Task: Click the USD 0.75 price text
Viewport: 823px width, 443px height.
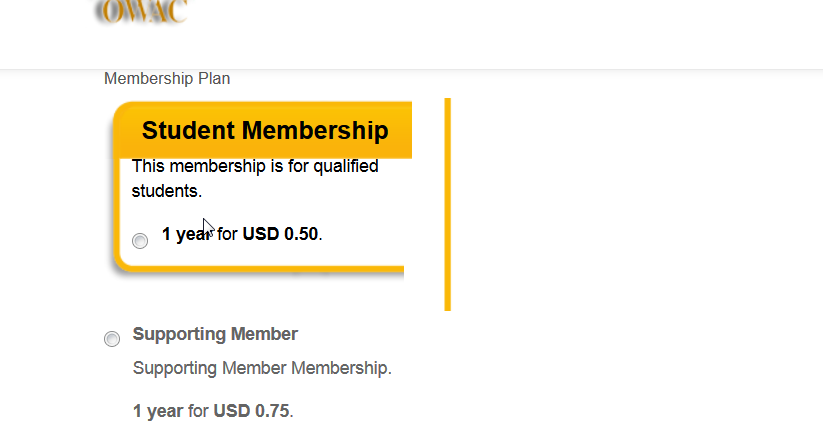Action: point(251,411)
